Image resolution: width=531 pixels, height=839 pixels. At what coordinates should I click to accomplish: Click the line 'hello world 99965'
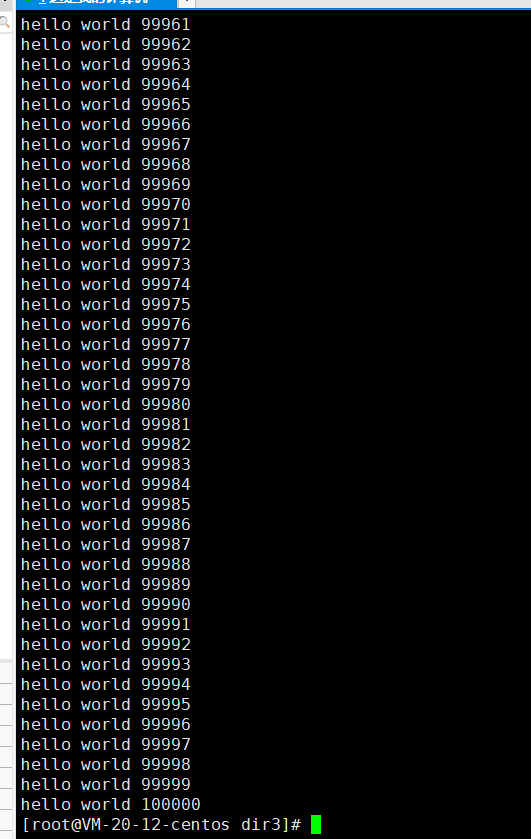pos(105,104)
